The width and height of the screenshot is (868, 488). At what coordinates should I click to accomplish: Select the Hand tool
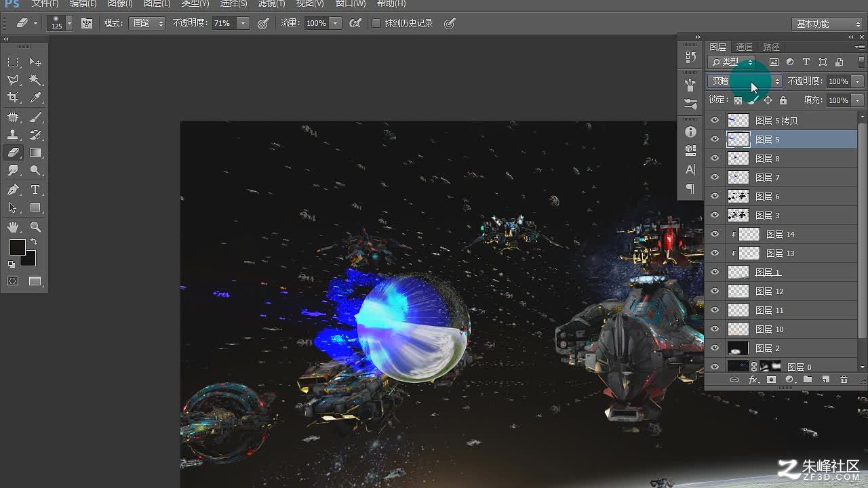click(x=13, y=227)
